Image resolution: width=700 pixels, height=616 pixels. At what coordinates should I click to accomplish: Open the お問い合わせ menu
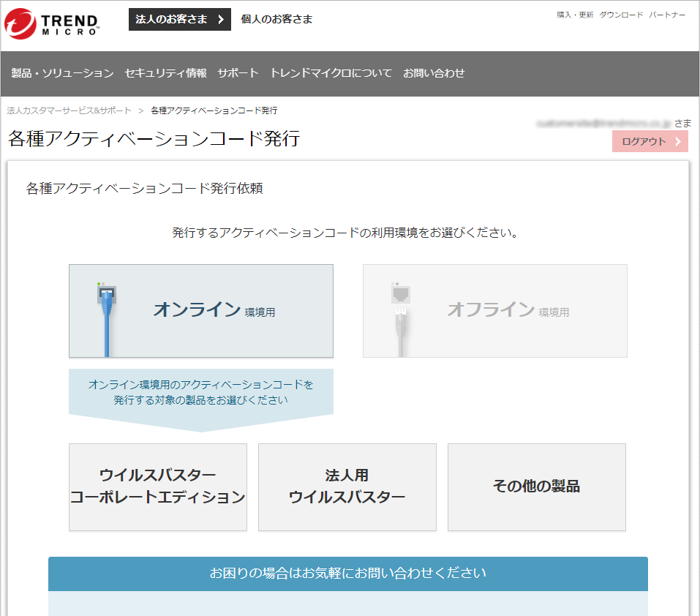(434, 73)
